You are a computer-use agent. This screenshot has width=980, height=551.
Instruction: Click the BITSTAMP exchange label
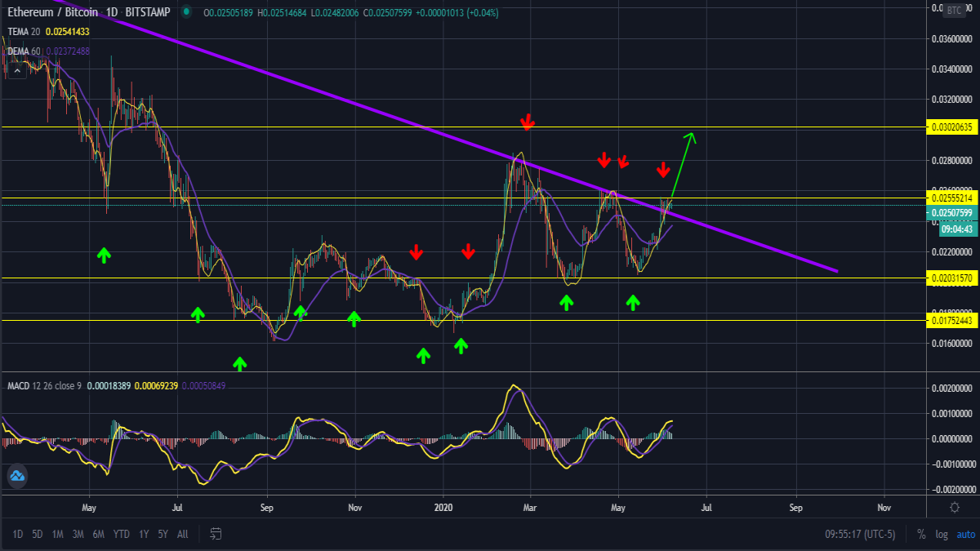click(x=148, y=12)
